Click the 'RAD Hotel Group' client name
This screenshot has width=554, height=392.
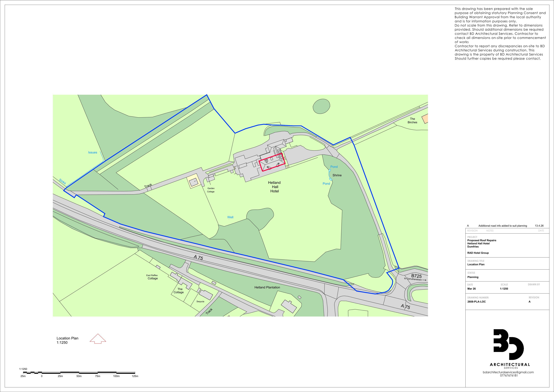click(x=478, y=253)
